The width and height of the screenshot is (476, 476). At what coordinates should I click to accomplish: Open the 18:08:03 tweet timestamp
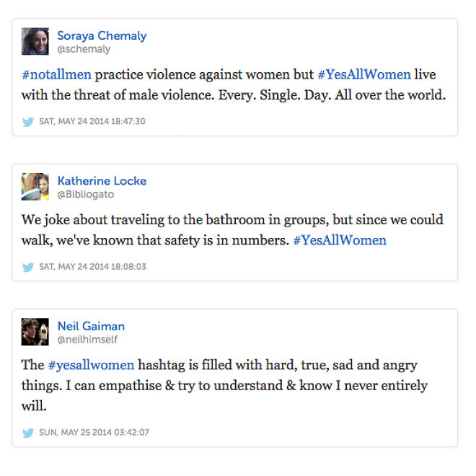pos(92,267)
